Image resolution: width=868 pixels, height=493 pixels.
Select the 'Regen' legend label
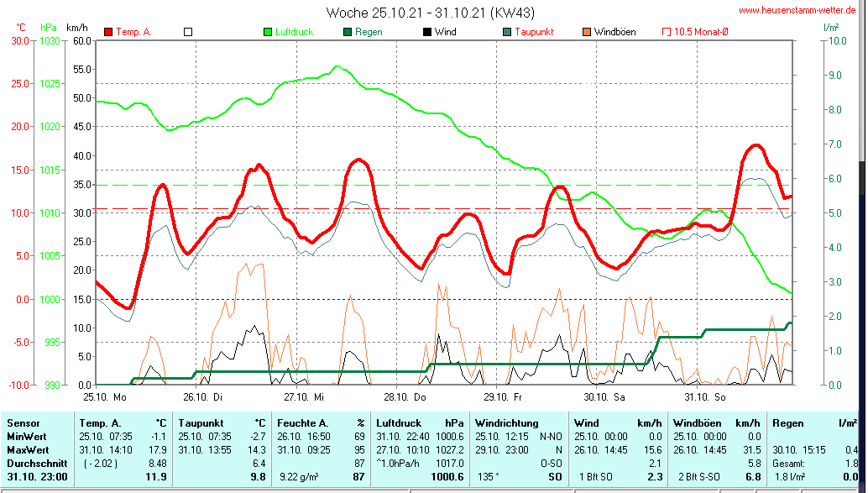point(369,32)
